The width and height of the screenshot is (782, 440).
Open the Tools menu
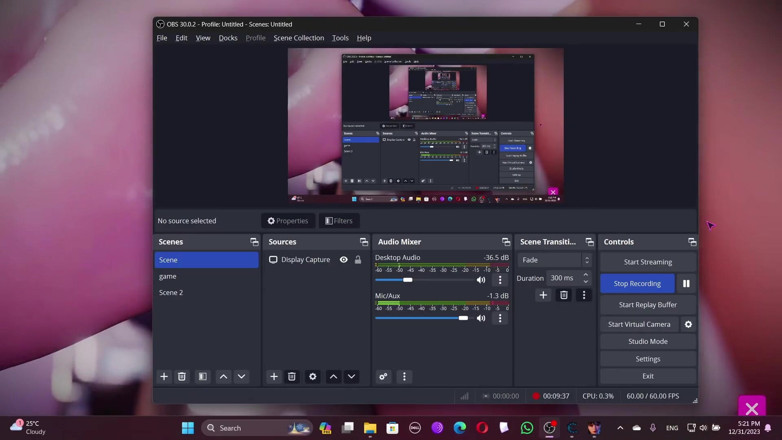point(340,38)
